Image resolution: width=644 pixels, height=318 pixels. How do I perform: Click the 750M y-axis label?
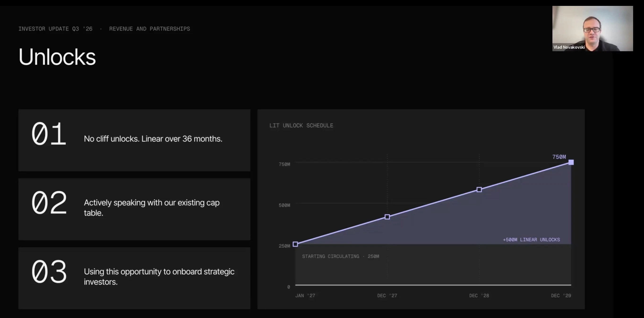pos(284,164)
